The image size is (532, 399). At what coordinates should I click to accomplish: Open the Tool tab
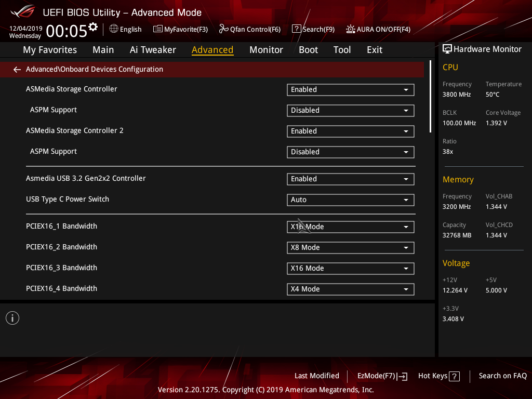342,50
